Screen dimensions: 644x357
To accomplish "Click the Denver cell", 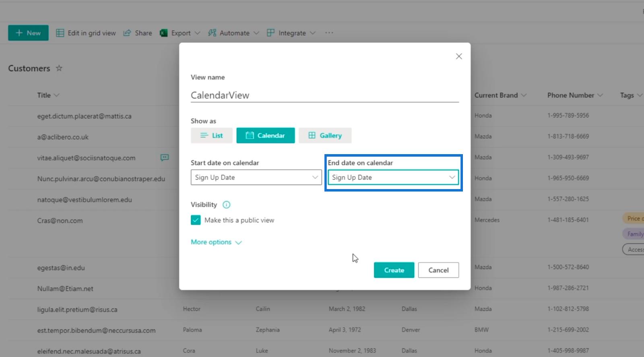I will (x=411, y=330).
